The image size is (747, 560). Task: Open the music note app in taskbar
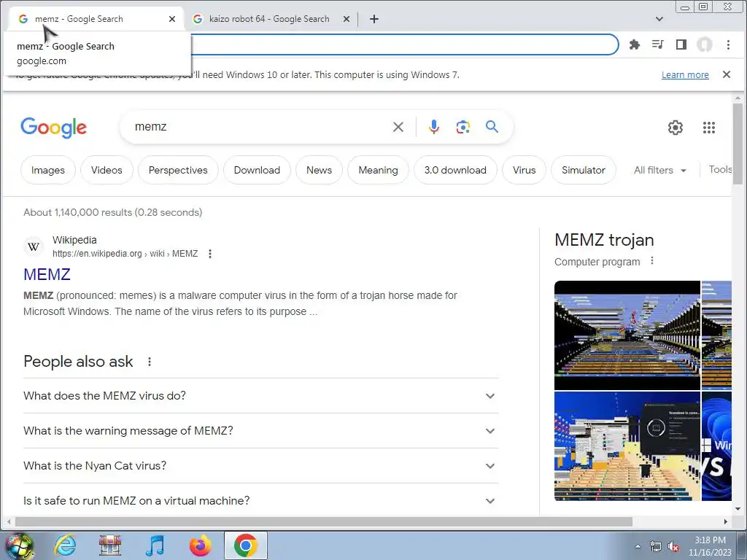click(155, 545)
